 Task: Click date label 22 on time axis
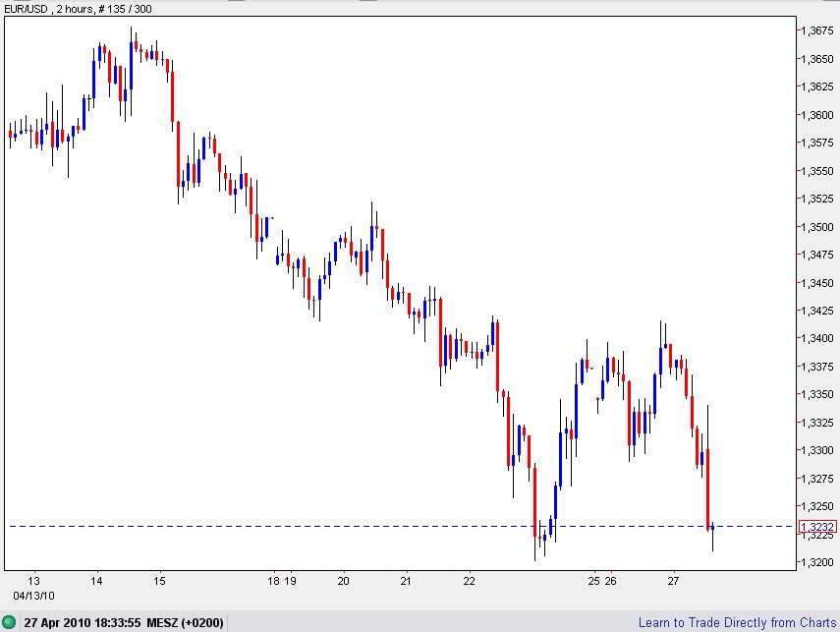[470, 581]
